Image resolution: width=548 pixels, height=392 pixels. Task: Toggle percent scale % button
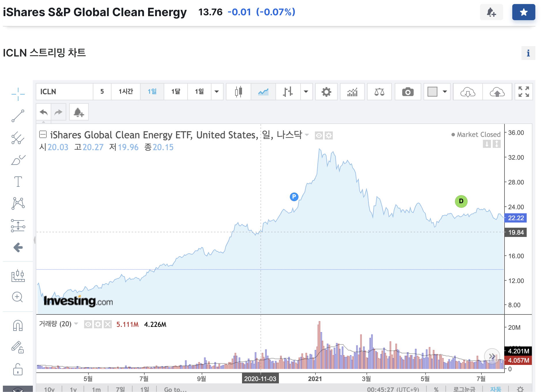436,389
